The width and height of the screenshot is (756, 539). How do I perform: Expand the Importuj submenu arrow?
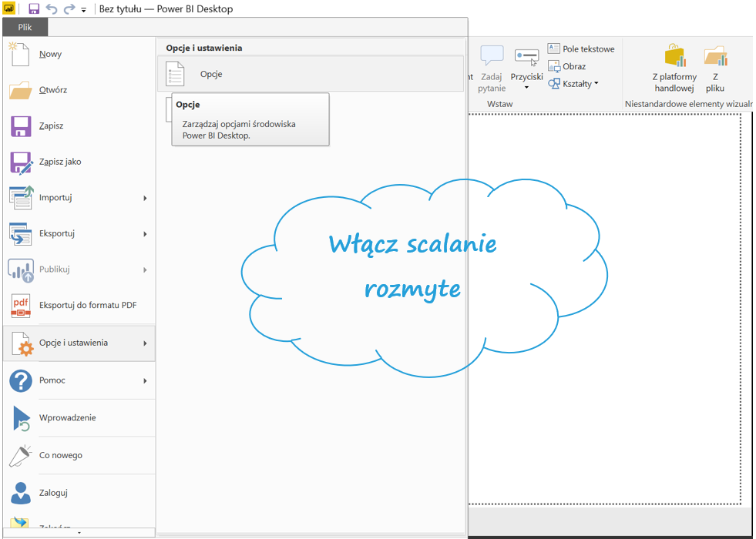145,198
